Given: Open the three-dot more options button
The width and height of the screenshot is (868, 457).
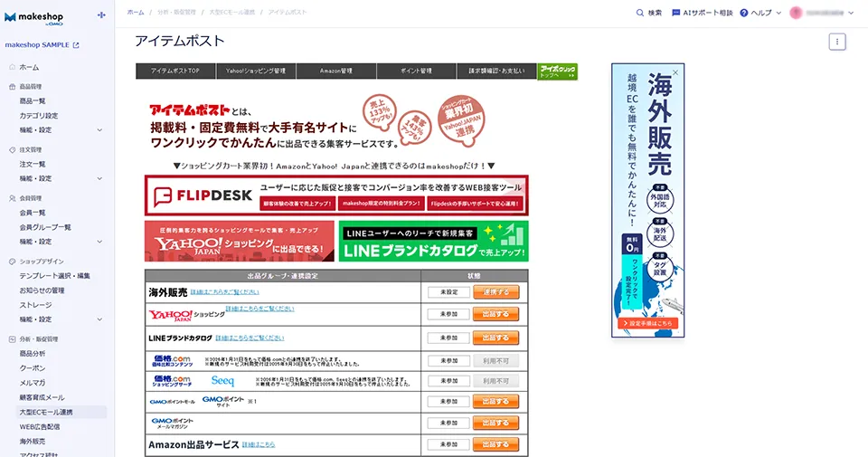Looking at the screenshot, I should point(837,42).
